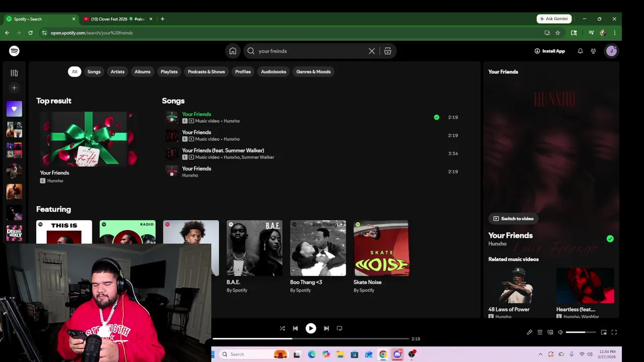This screenshot has width=644, height=362.
Task: Open the Spotify home page icon
Action: click(232, 51)
